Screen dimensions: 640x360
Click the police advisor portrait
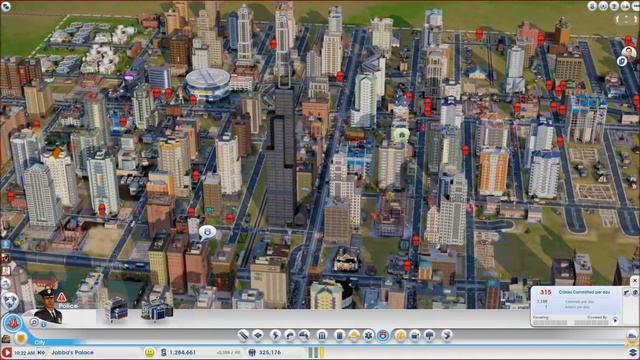pos(49,307)
